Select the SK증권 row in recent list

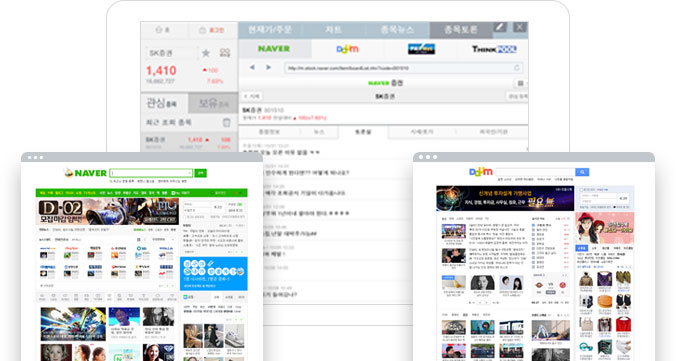tap(189, 143)
